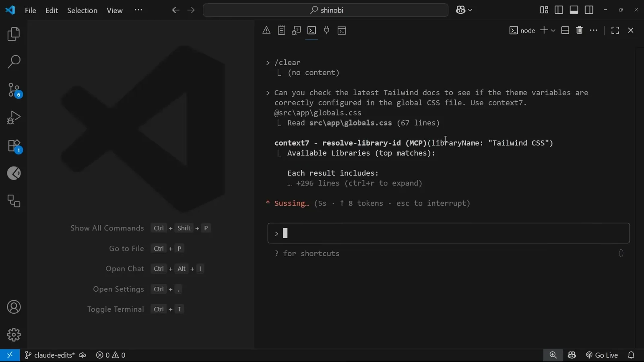
Task: Open the Extensions view
Action: (14, 146)
